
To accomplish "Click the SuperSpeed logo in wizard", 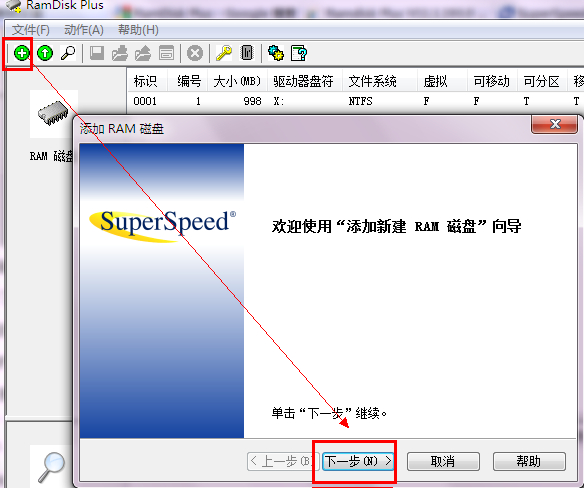I will (163, 226).
